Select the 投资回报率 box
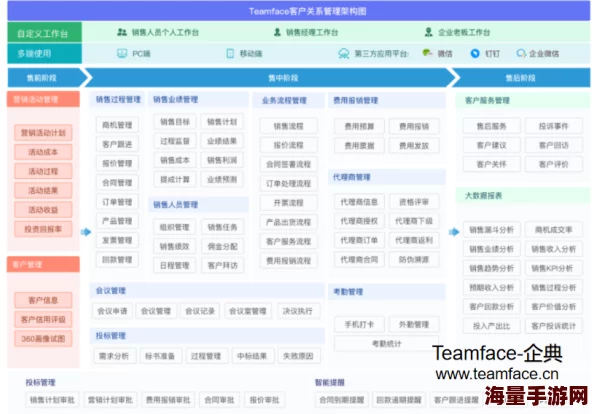The height and width of the screenshot is (414, 594). pyautogui.click(x=43, y=229)
